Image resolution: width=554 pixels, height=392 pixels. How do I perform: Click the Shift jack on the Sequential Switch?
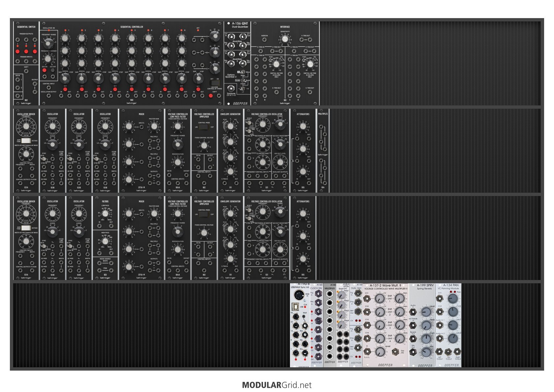(x=26, y=71)
